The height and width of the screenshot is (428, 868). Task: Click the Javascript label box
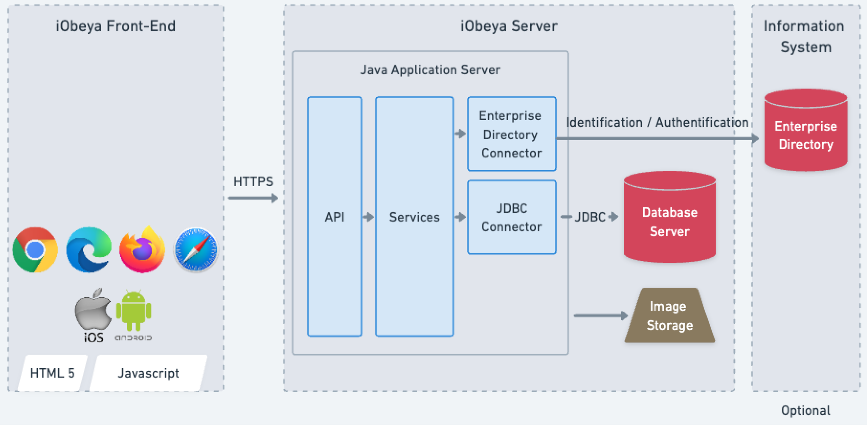(148, 373)
